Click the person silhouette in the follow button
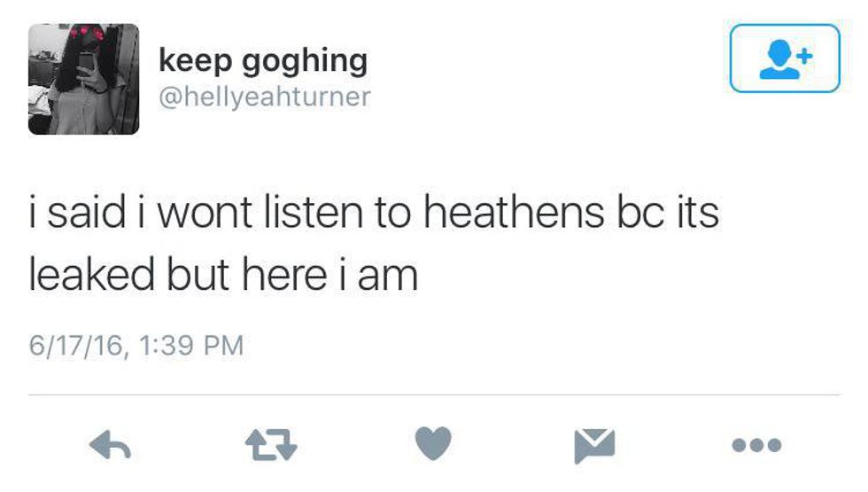 779,60
